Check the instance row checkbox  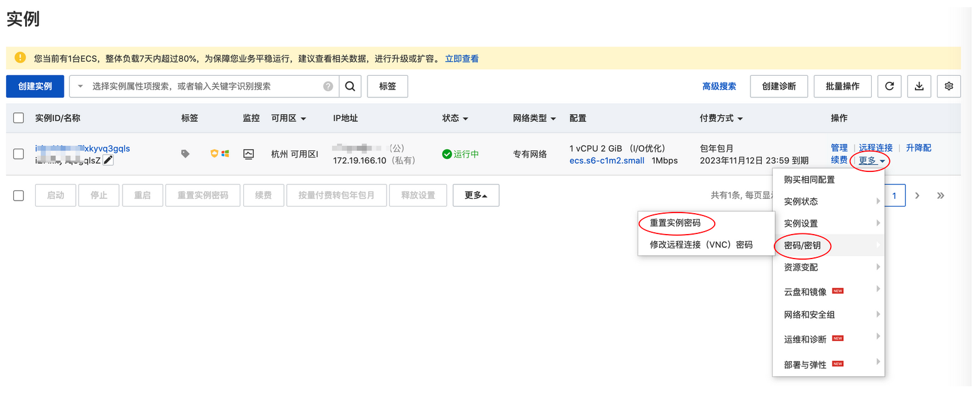pos(19,154)
